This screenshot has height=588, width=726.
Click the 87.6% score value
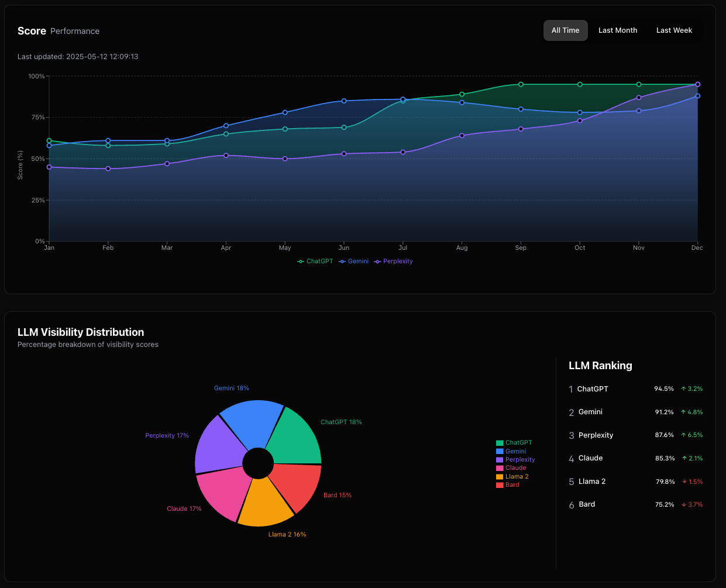coord(664,435)
